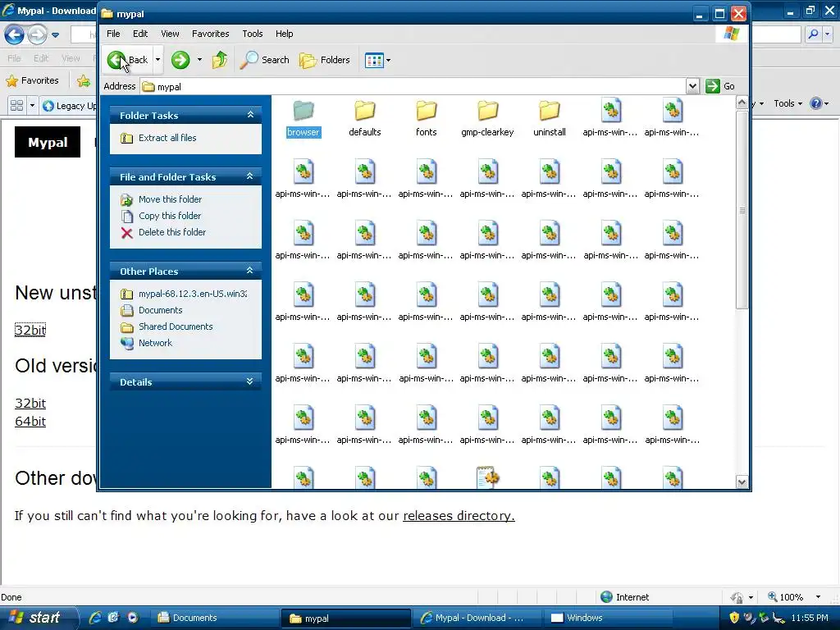Click the 64bit link under Old versions

click(30, 421)
